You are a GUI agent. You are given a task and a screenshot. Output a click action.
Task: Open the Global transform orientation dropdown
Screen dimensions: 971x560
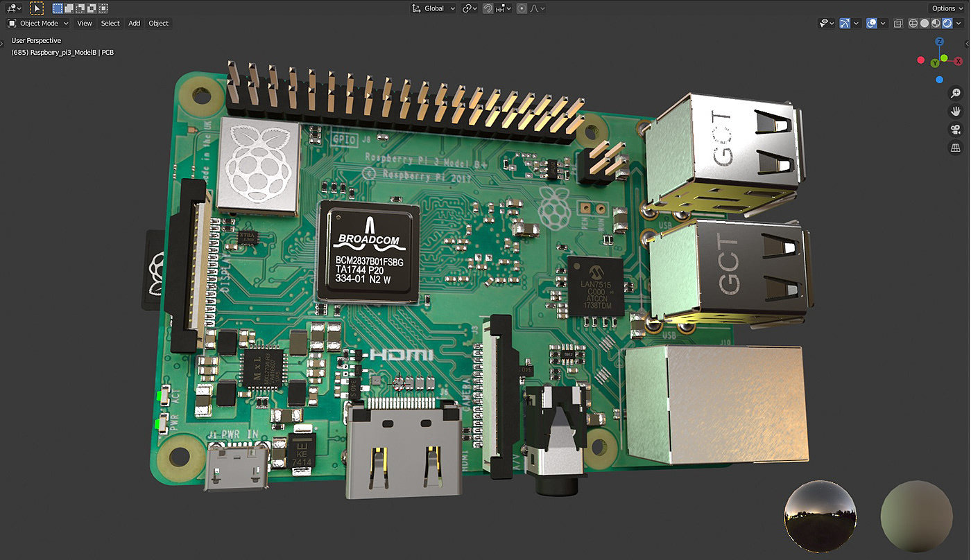(x=433, y=8)
